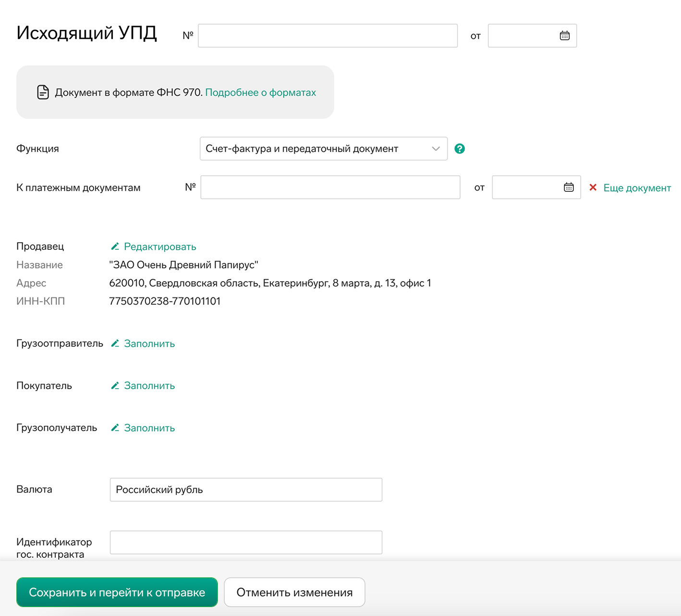Screen dimensions: 681x616
Task: Fill Грузоотправитель via Заполнить link
Action: pyautogui.click(x=149, y=344)
